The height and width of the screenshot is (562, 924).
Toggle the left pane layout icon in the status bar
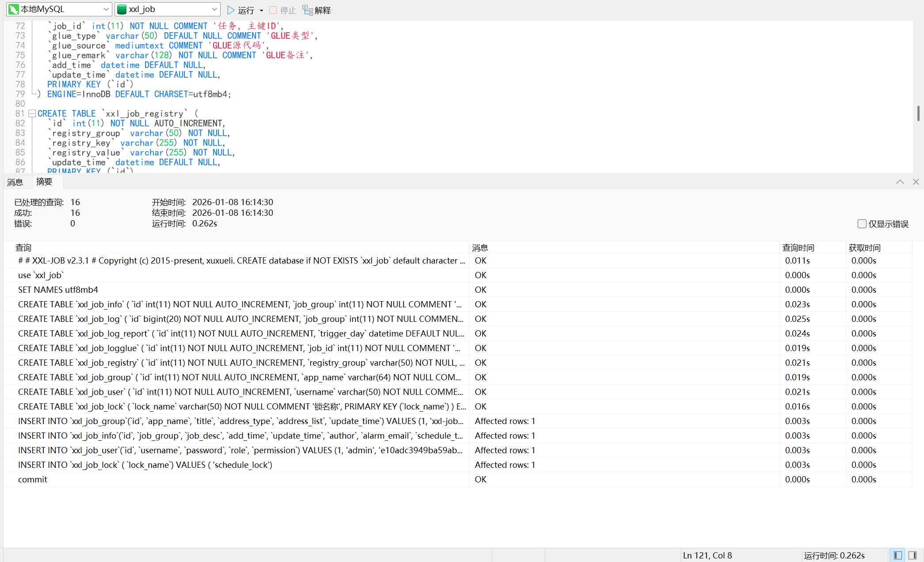(897, 555)
